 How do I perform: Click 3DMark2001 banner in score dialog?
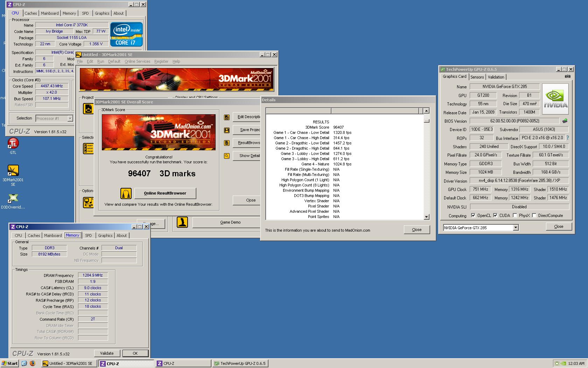tap(159, 132)
